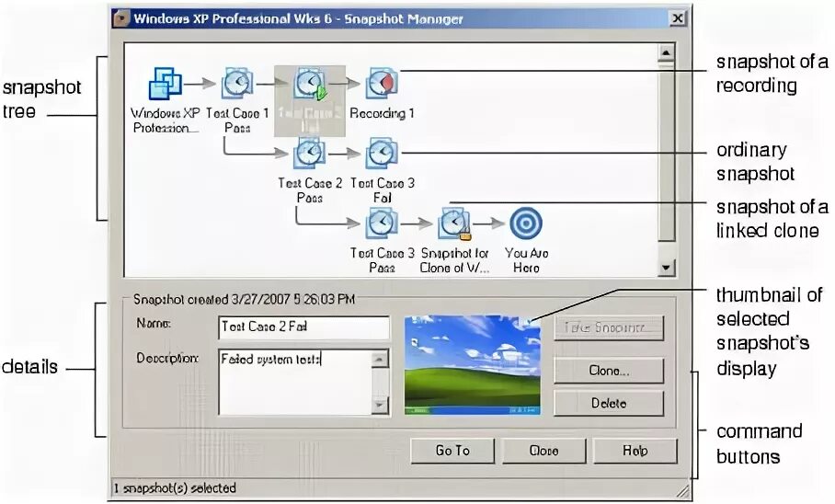Image resolution: width=835 pixels, height=504 pixels.
Task: Click the 'Test Case 1 Pass' label
Action: [237, 120]
